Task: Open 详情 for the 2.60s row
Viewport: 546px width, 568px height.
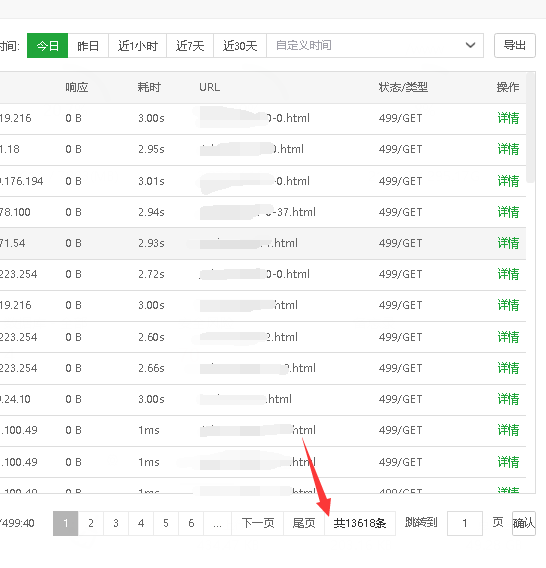Action: [x=508, y=337]
